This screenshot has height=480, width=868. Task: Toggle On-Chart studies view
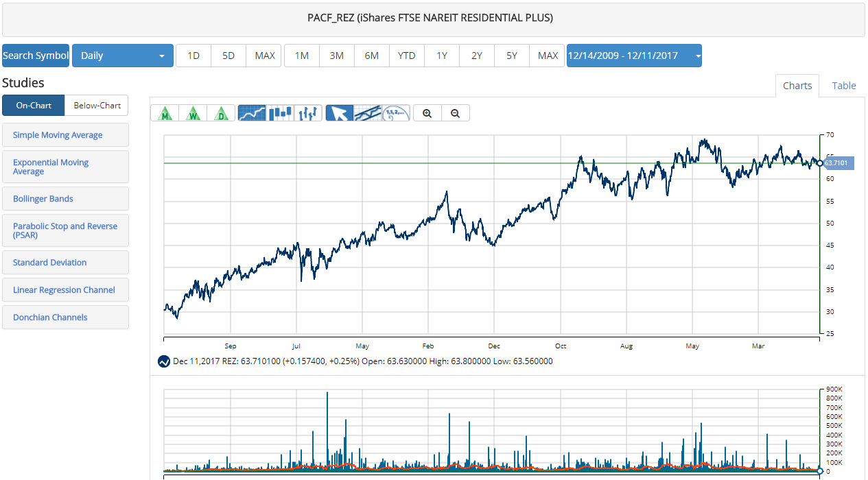(x=34, y=106)
